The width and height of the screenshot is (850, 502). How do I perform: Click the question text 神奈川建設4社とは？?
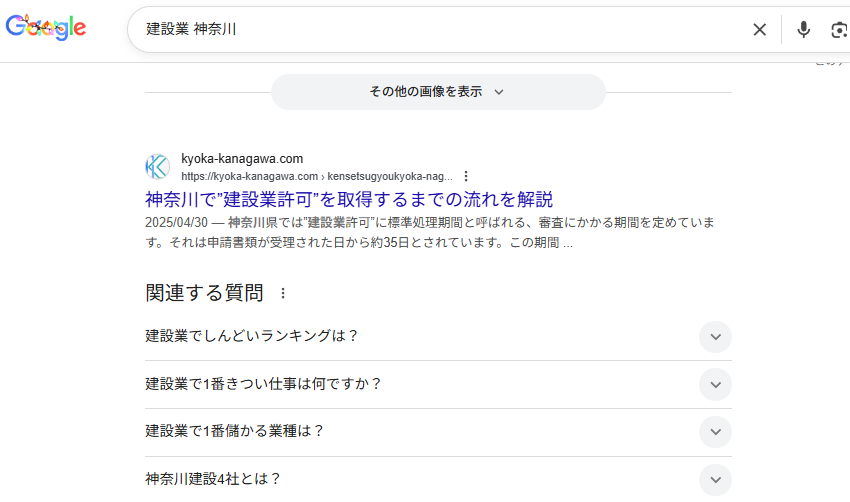pos(213,479)
